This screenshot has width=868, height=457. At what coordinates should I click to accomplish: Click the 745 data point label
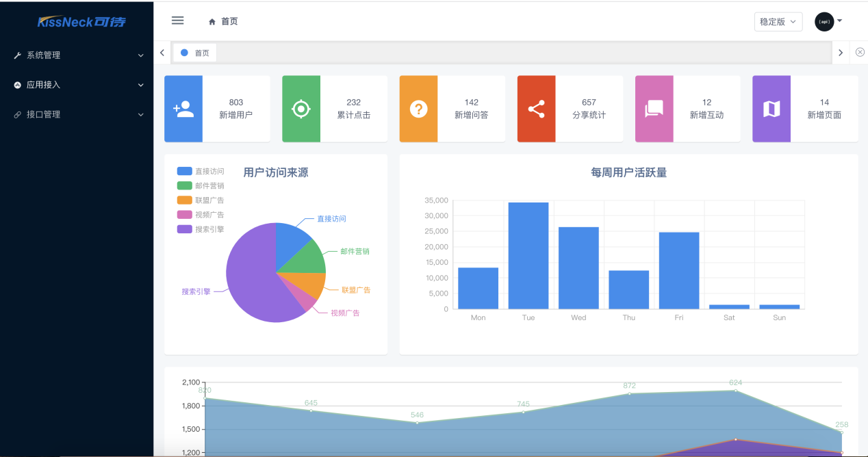(x=523, y=404)
